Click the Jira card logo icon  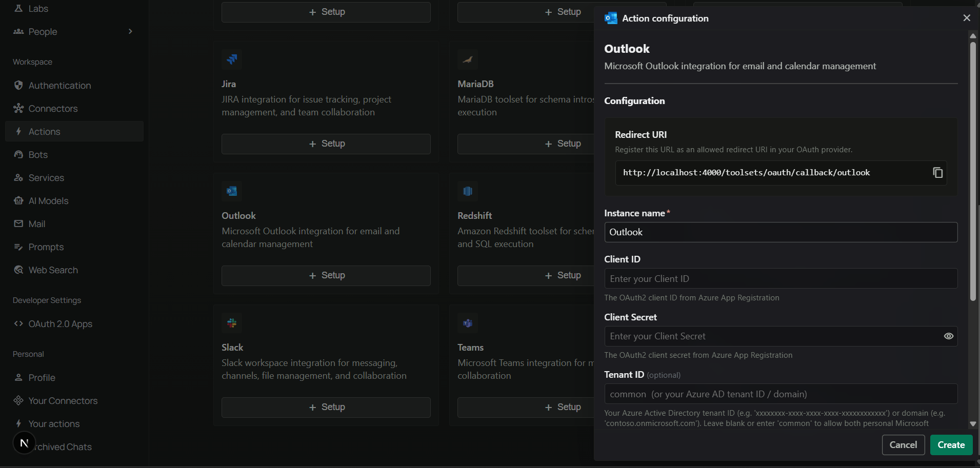pos(232,59)
